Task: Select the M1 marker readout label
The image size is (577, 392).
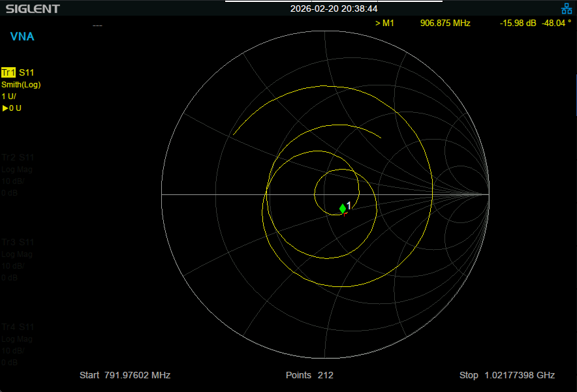Action: coord(384,23)
